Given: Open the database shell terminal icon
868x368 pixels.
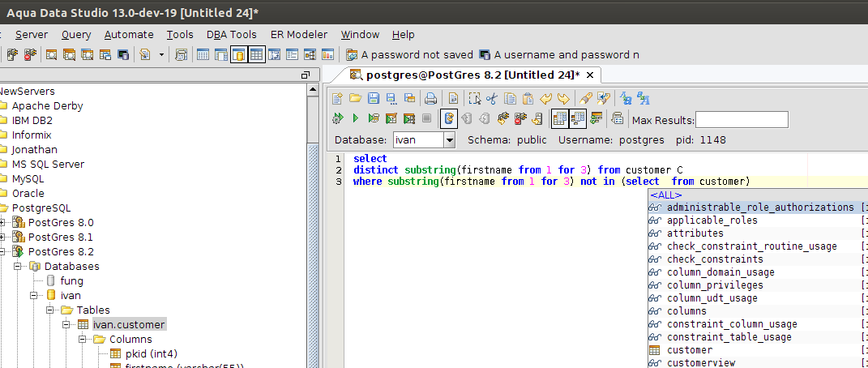Looking at the screenshot, I should point(123,55).
